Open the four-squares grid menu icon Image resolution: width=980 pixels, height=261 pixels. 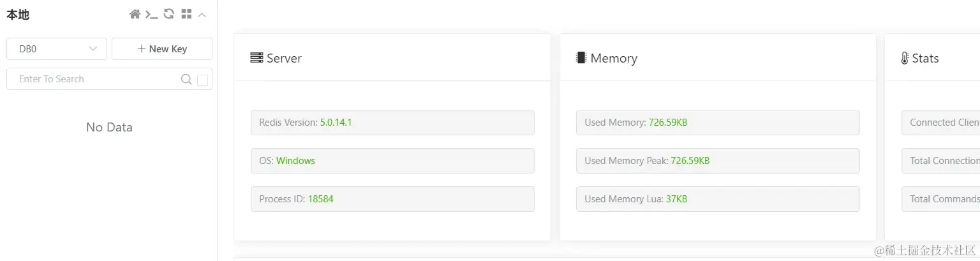[186, 14]
